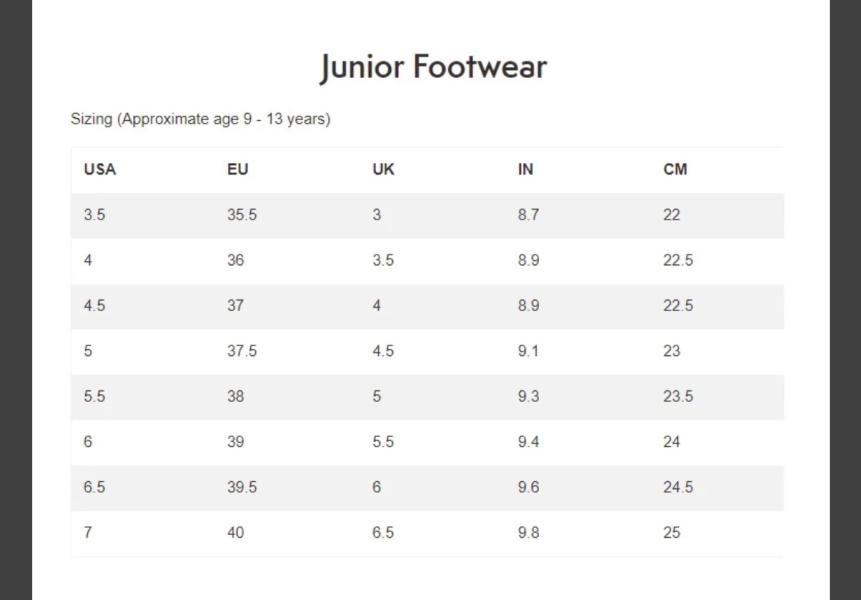Viewport: 861px width, 600px height.
Task: Select the IN column header
Action: [x=525, y=169]
